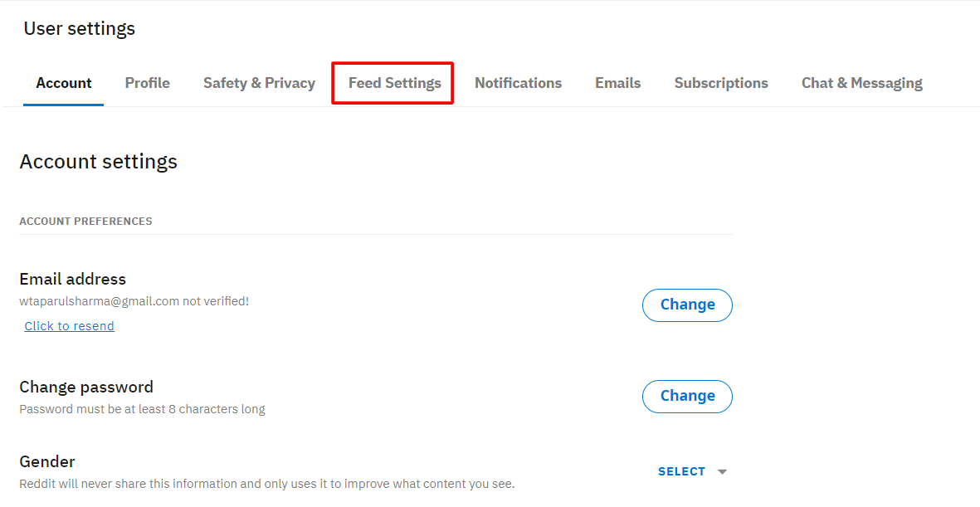Switch to the Profile tab
Screen dimensions: 980x507
(148, 83)
